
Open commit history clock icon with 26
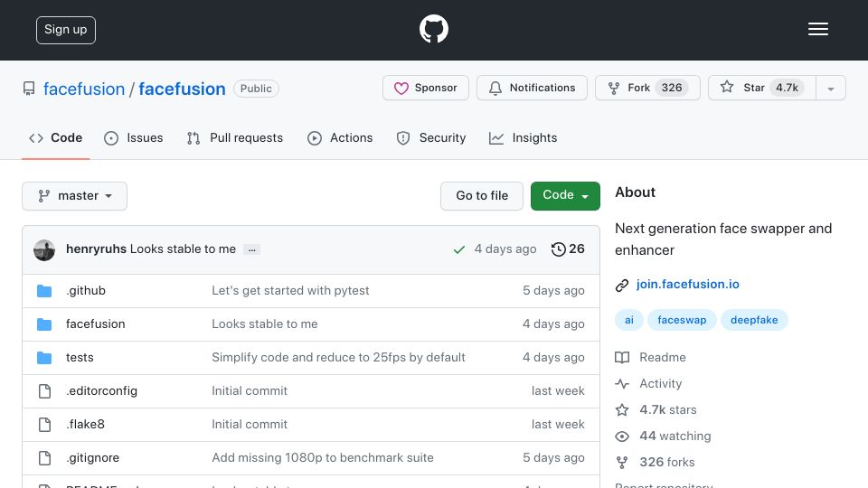coord(568,249)
